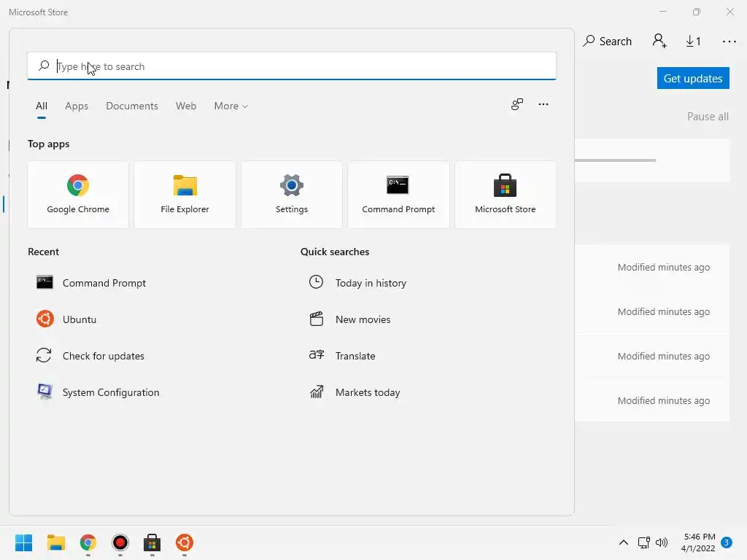Screen dimensions: 747x560
Task: Open System Configuration from Recent
Action: 98,392
